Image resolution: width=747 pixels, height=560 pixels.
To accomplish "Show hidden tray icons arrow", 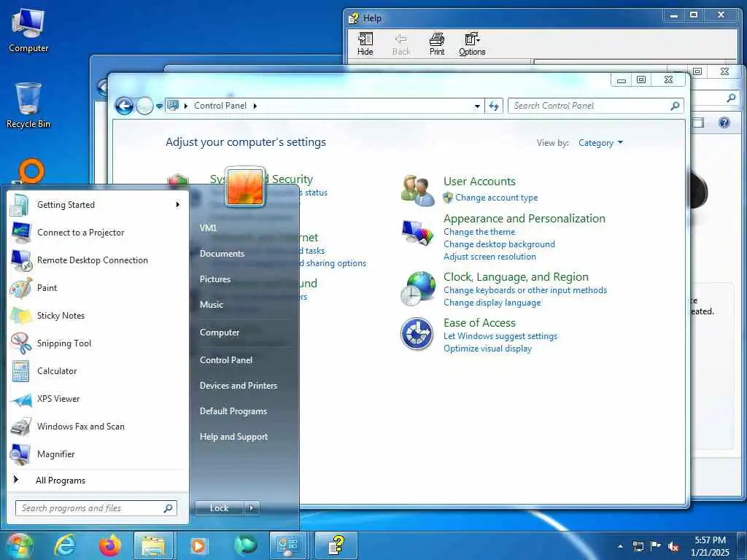I will (x=620, y=546).
